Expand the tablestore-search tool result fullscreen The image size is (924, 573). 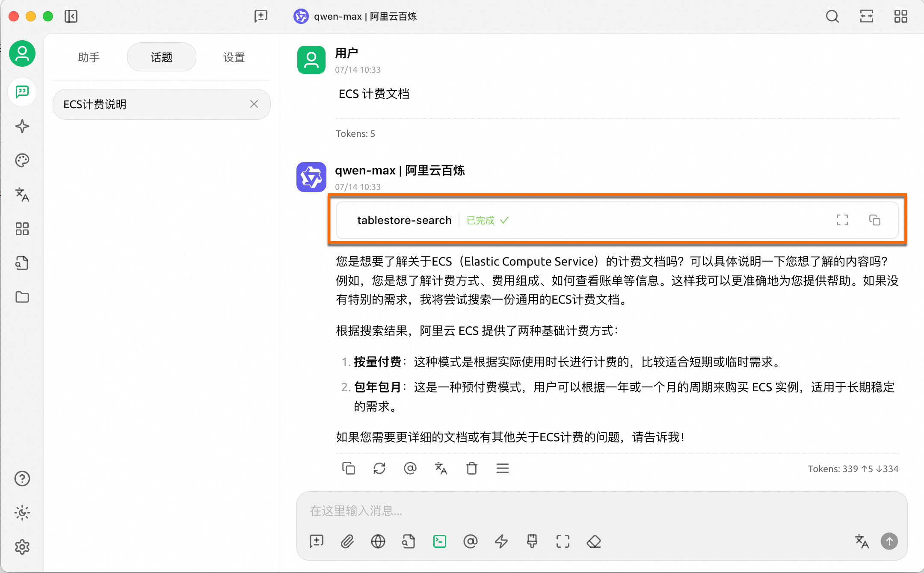coord(842,220)
